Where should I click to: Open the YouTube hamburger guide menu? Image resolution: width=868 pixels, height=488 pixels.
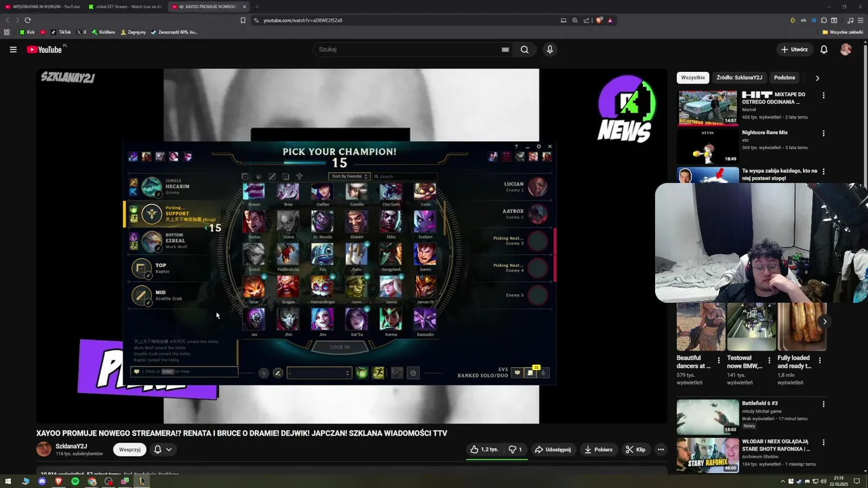[x=13, y=49]
